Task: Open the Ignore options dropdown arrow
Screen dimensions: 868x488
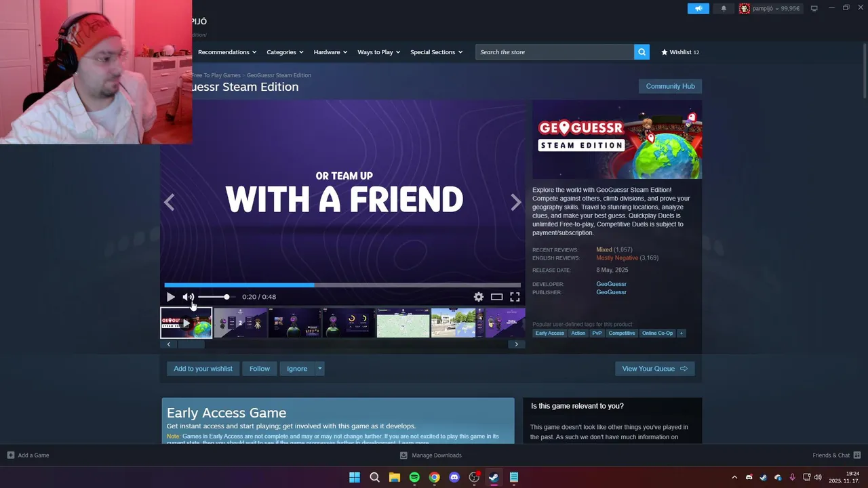Action: point(319,369)
